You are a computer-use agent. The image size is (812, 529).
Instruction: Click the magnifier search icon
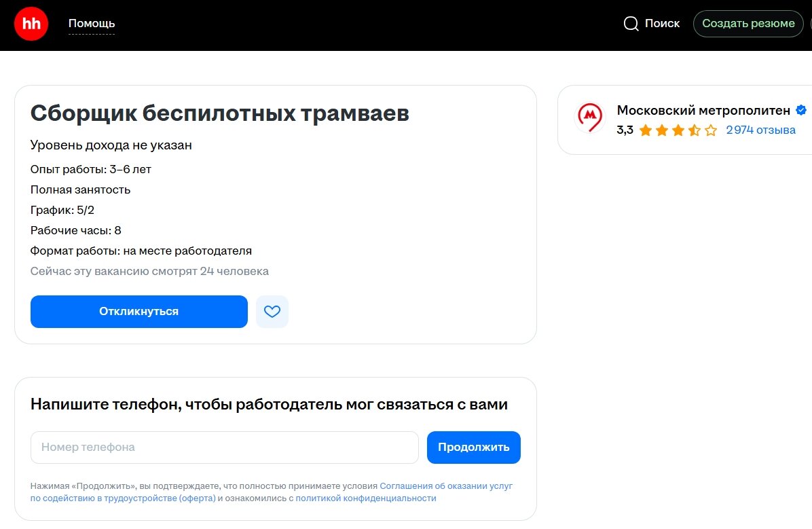(631, 24)
